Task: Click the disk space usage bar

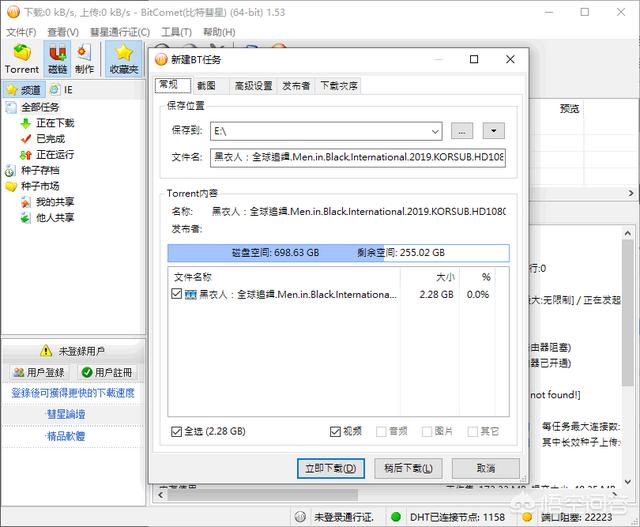Action: point(338,253)
